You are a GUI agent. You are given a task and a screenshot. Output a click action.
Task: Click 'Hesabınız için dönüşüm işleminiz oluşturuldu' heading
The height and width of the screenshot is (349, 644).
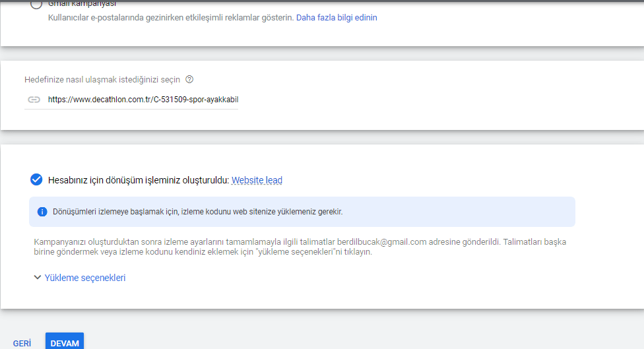pos(139,180)
